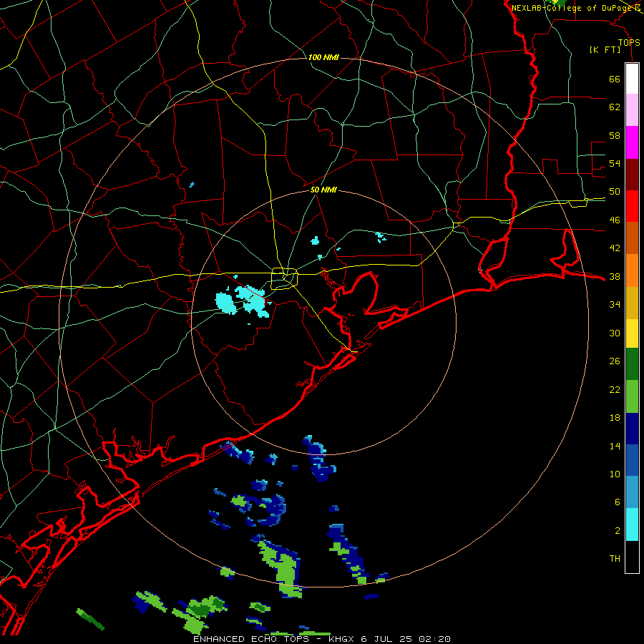Click the dark orange 46 kft legend swatch

pos(632,238)
